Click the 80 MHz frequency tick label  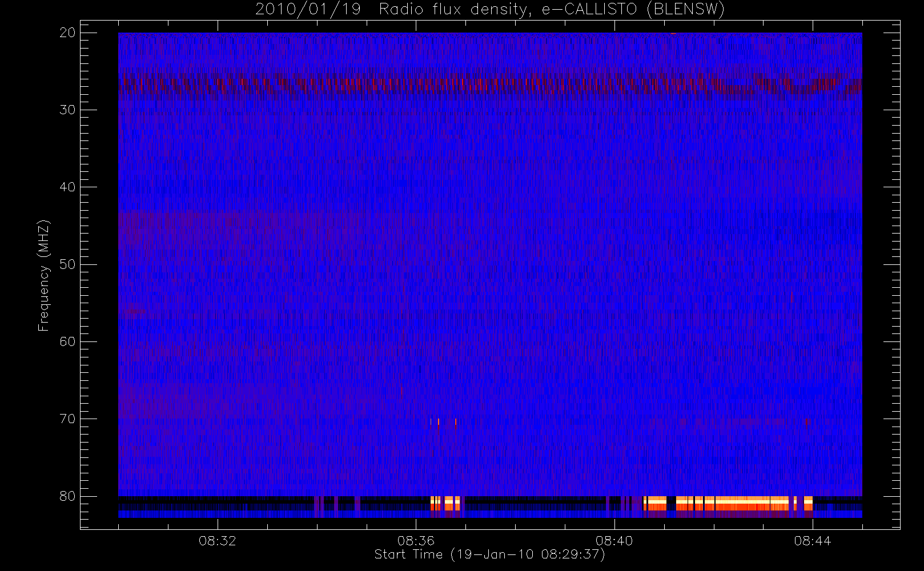[x=67, y=496]
